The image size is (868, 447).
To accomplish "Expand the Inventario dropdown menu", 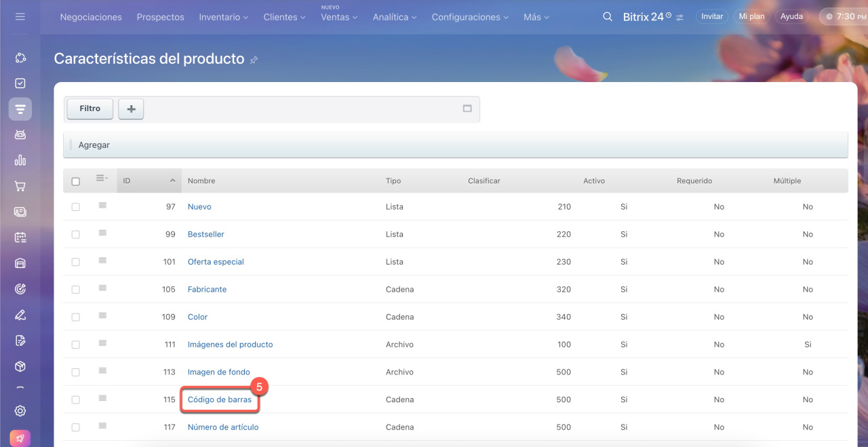I will pyautogui.click(x=223, y=17).
